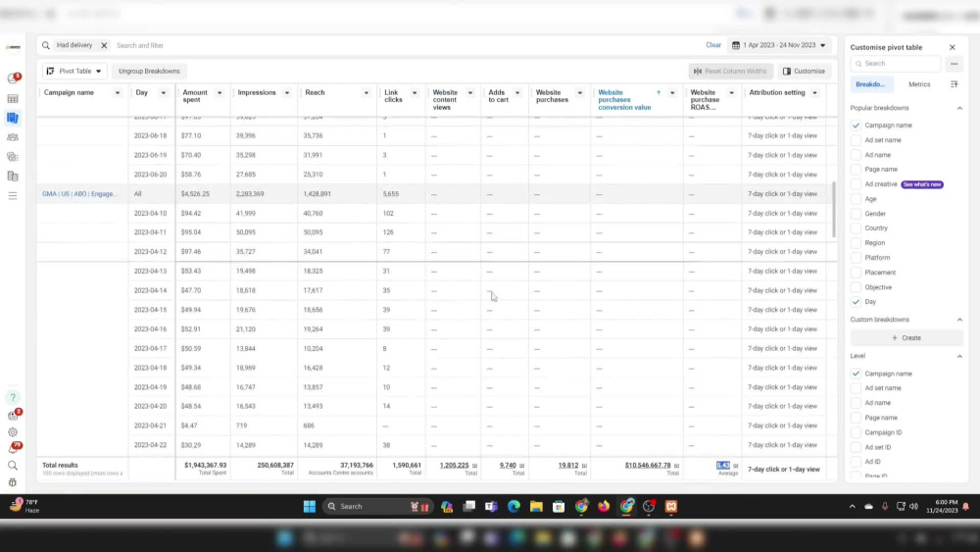Open the documents icon below billing in sidebar
The image size is (980, 552).
point(13,176)
